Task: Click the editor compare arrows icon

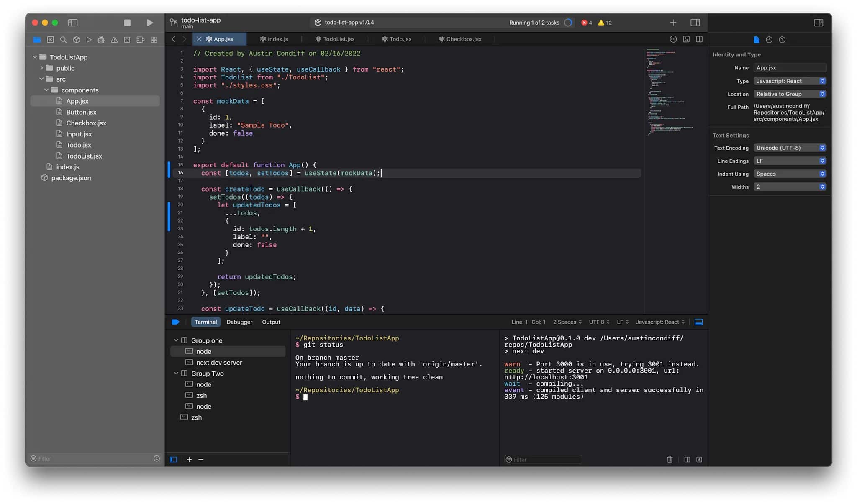Action: tap(686, 39)
